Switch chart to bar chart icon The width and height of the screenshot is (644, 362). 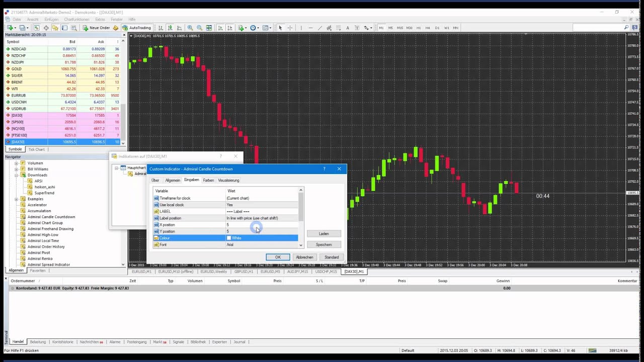pos(160,28)
